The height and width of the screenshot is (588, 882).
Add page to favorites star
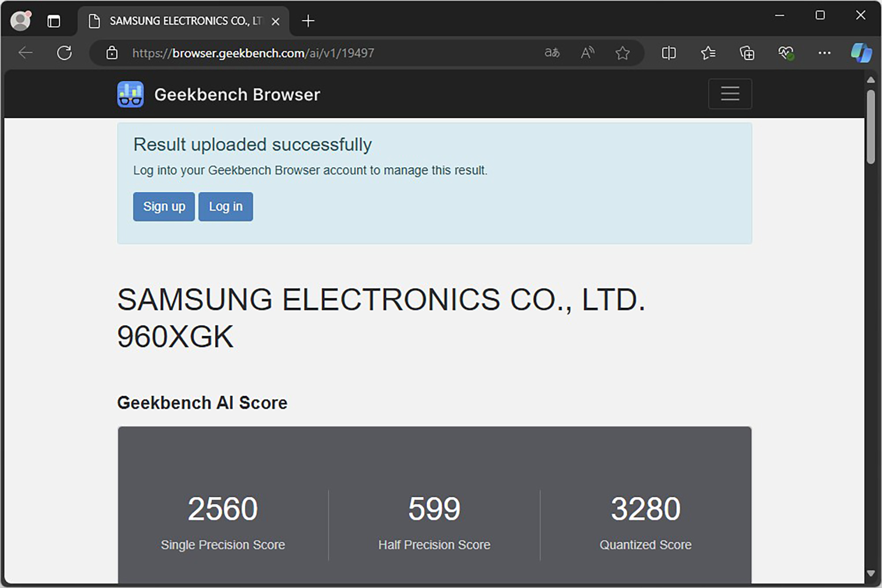[x=622, y=53]
